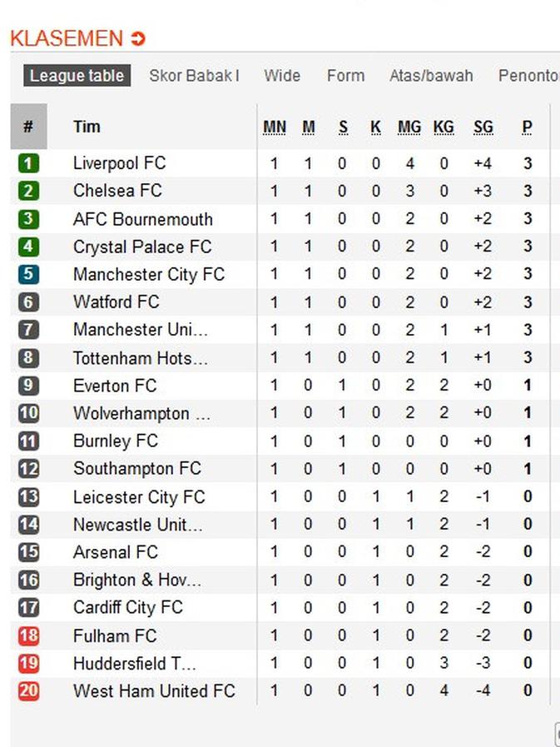Click the red rank 20 badge
This screenshot has width=560, height=747.
[28, 690]
